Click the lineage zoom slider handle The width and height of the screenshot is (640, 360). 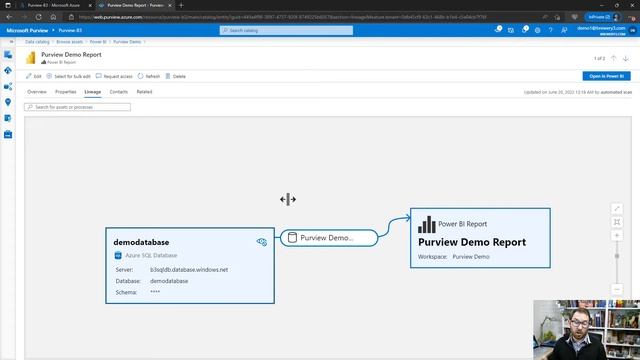tap(617, 256)
